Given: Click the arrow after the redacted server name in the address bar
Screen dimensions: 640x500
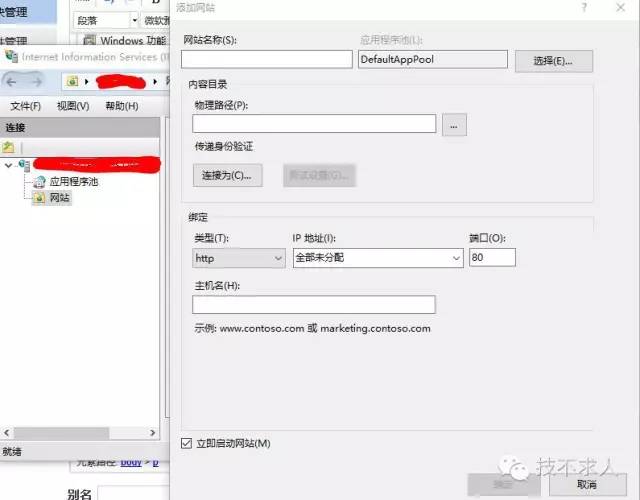Looking at the screenshot, I should pyautogui.click(x=155, y=82).
